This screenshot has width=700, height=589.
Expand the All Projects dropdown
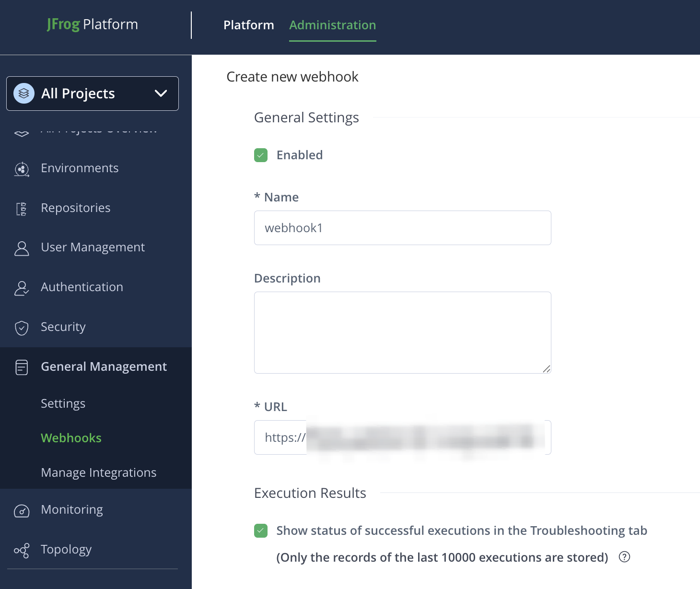(x=161, y=94)
